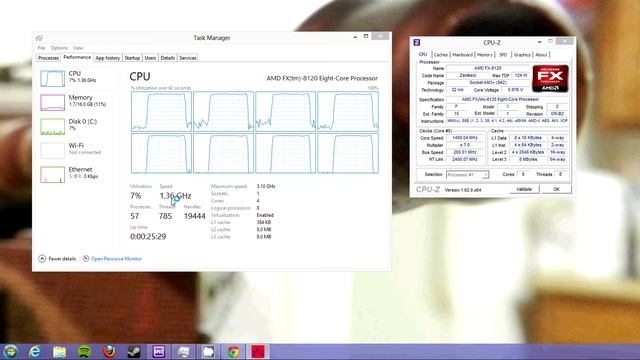Click the CPU-Z Name field AMD FX-8120

488,68
